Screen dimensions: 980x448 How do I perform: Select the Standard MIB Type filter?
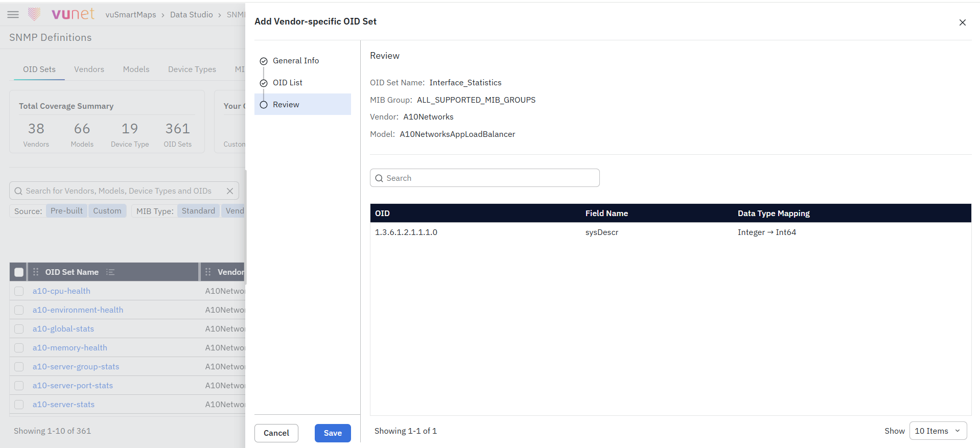(198, 211)
